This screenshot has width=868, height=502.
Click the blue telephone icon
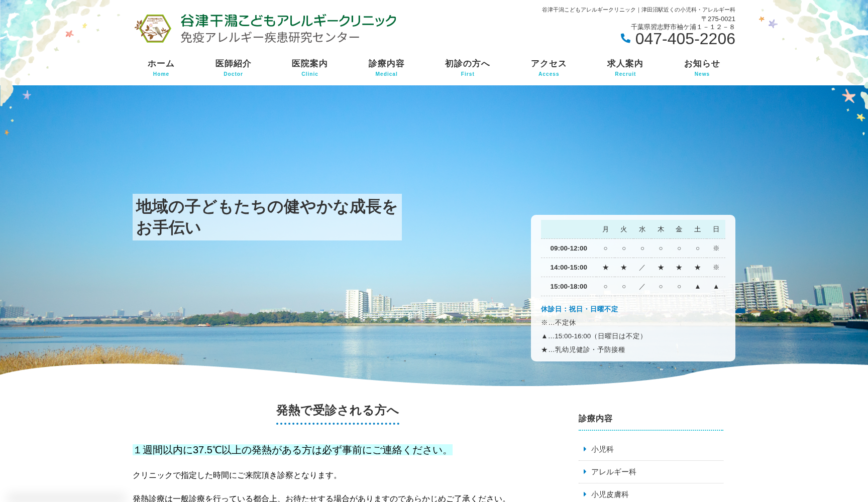[625, 39]
